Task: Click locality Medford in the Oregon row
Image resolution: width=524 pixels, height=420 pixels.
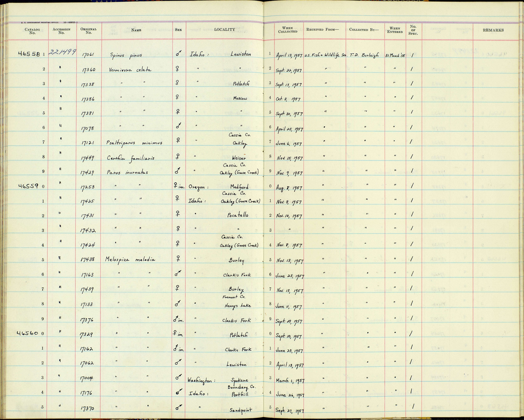Action: point(239,187)
